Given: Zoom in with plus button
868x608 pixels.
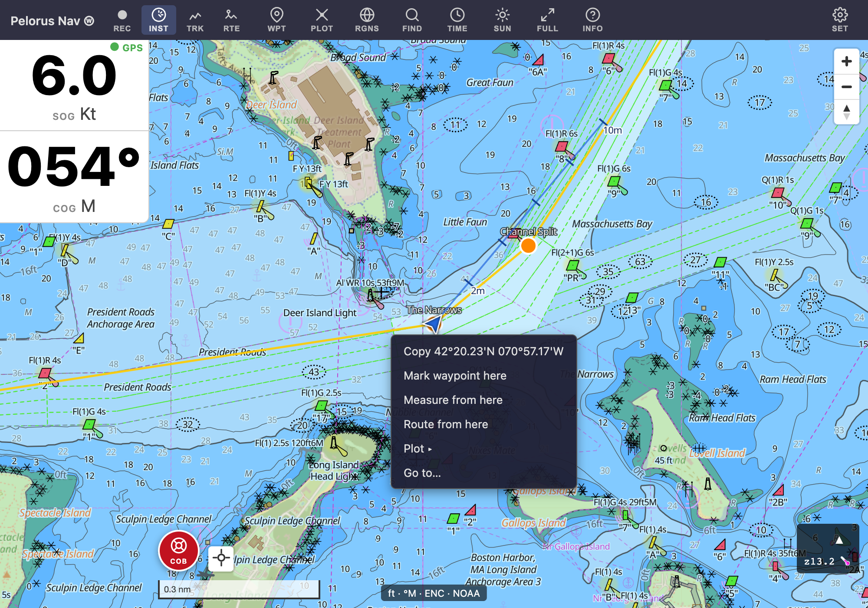Looking at the screenshot, I should [846, 61].
